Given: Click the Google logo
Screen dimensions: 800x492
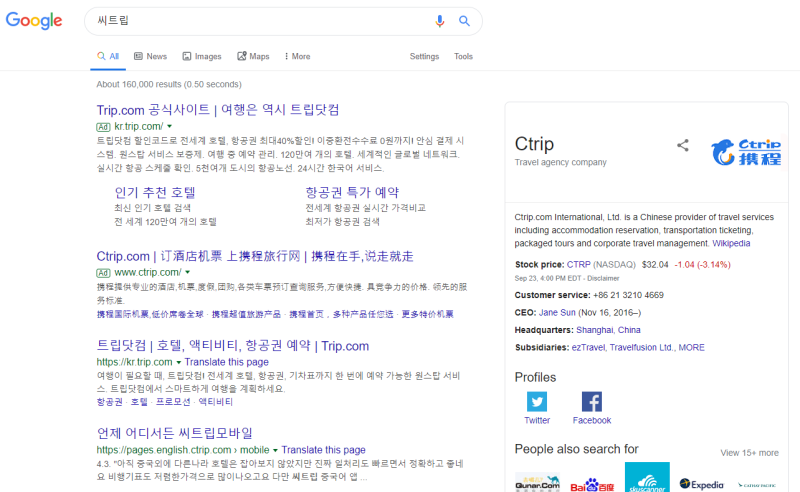Looking at the screenshot, I should pyautogui.click(x=34, y=20).
